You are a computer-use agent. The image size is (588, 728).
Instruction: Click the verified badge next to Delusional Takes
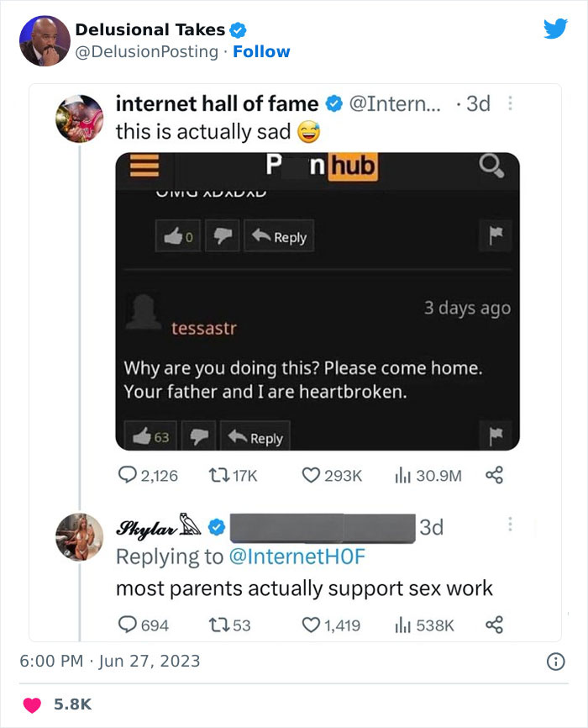point(238,29)
